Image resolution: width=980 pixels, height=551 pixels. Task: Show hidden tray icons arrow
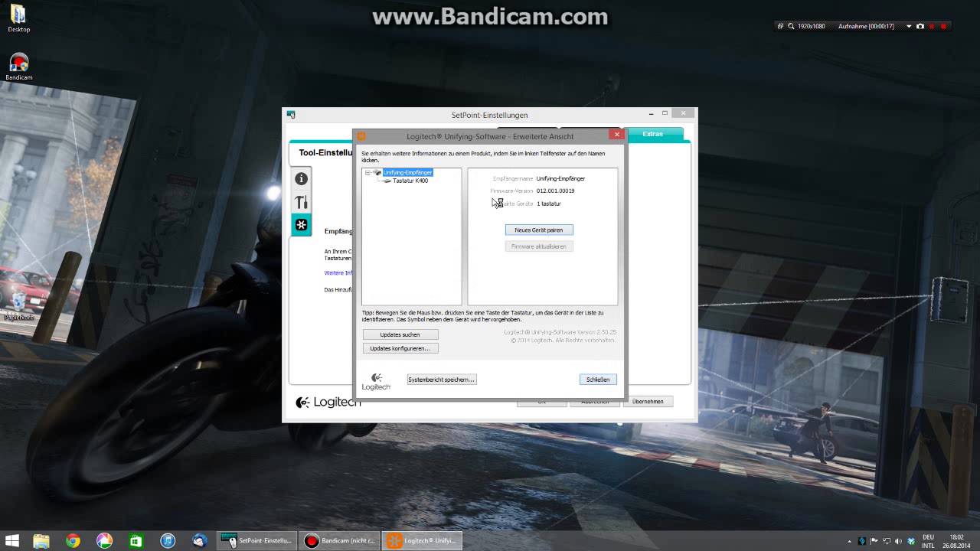coord(851,541)
